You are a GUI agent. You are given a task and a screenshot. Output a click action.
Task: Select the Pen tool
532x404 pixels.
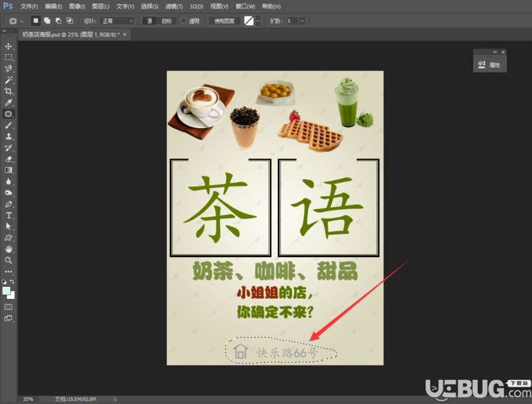point(9,204)
